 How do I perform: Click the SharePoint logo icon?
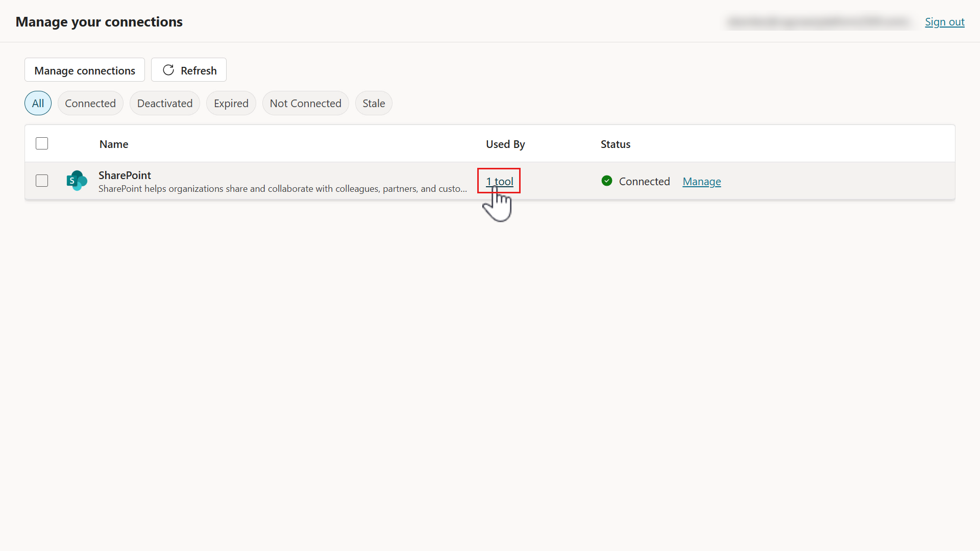click(x=77, y=181)
